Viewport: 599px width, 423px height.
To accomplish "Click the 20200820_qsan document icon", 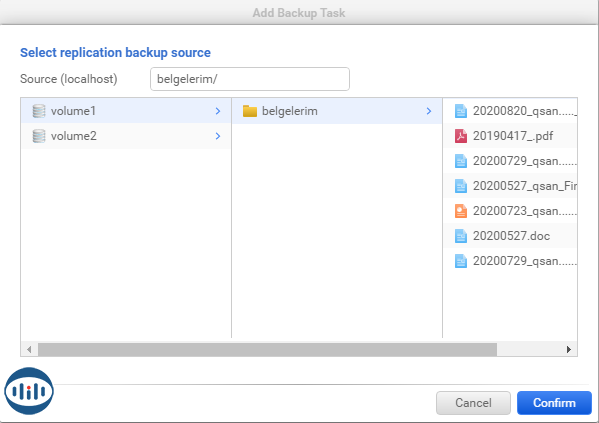I will (461, 111).
